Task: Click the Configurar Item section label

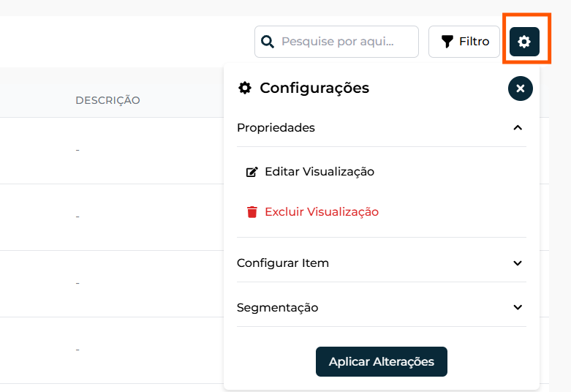Action: tap(283, 263)
